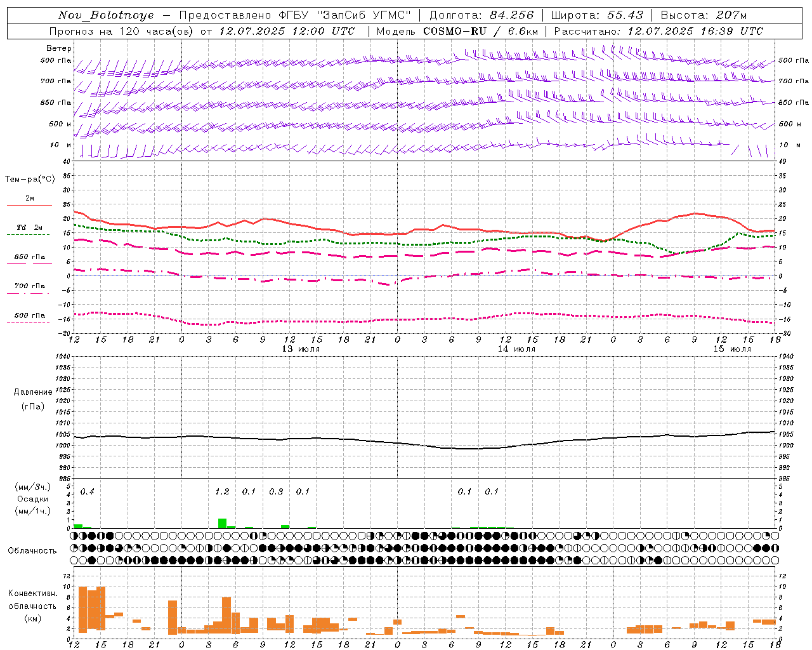Image resolution: width=812 pixels, height=650 pixels.
Task: Click the grid resolution 6.6км
Action: [523, 31]
